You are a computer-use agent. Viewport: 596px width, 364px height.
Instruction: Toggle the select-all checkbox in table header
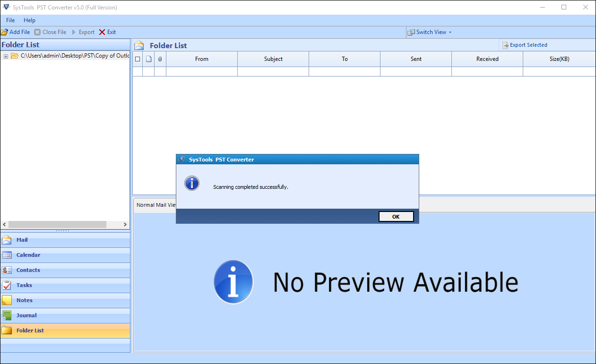click(138, 59)
